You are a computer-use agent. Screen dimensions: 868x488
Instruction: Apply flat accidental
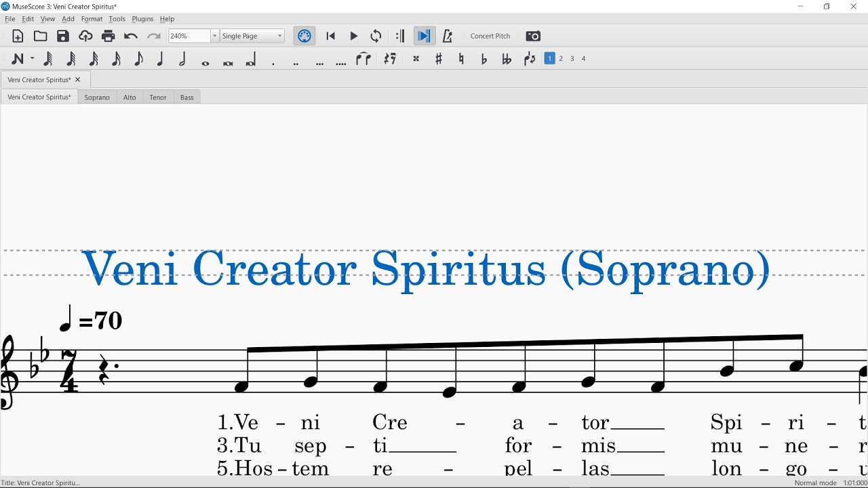(x=484, y=59)
